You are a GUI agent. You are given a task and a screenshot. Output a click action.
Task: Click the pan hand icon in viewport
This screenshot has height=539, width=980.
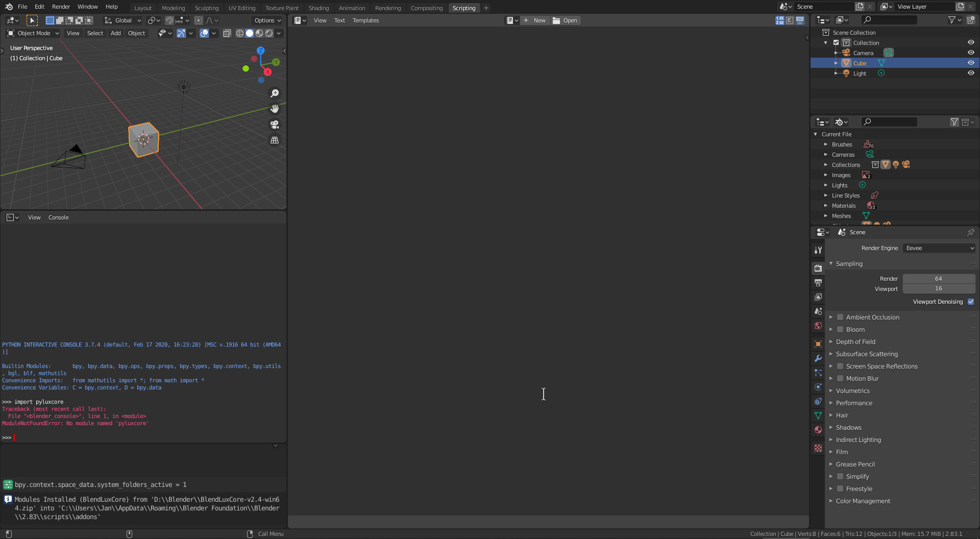pyautogui.click(x=275, y=109)
